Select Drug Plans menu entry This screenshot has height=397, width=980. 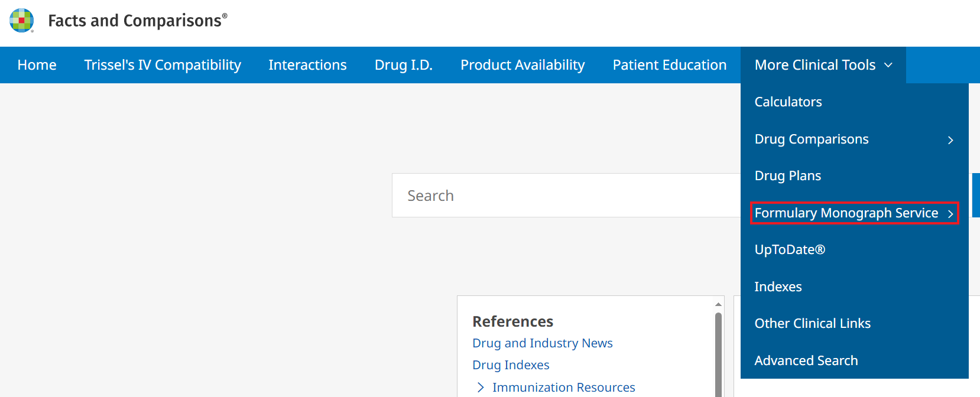tap(787, 176)
